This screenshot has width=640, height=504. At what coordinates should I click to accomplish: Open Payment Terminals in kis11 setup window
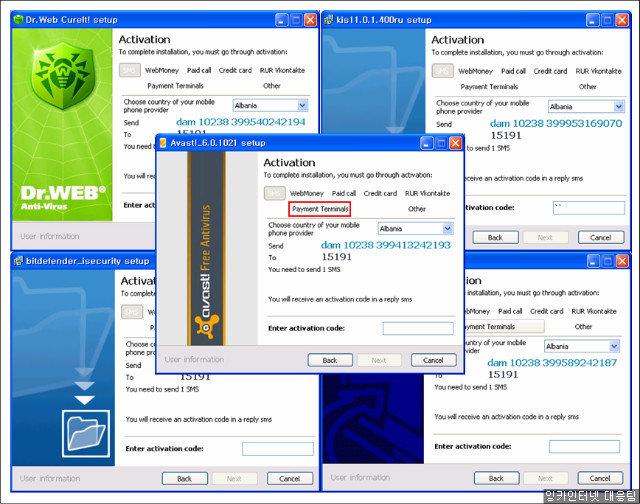[x=489, y=87]
